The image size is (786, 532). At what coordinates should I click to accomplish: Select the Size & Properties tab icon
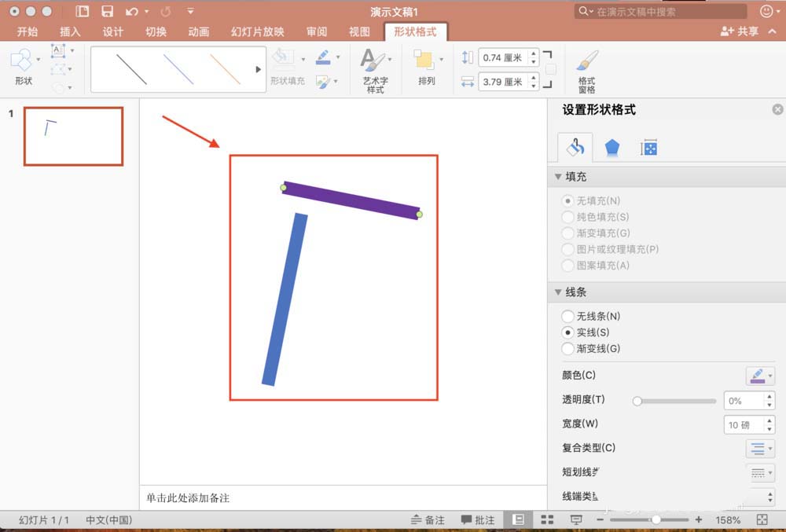pos(648,148)
